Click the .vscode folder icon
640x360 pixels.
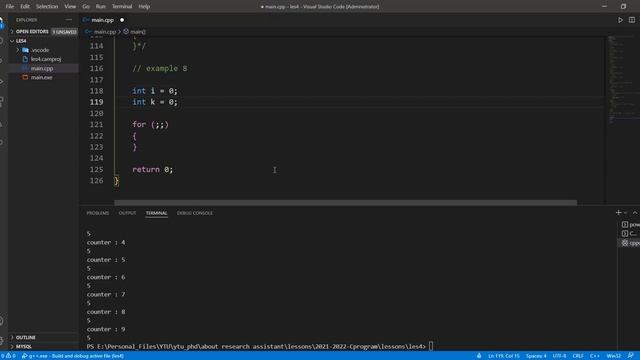(x=25, y=50)
